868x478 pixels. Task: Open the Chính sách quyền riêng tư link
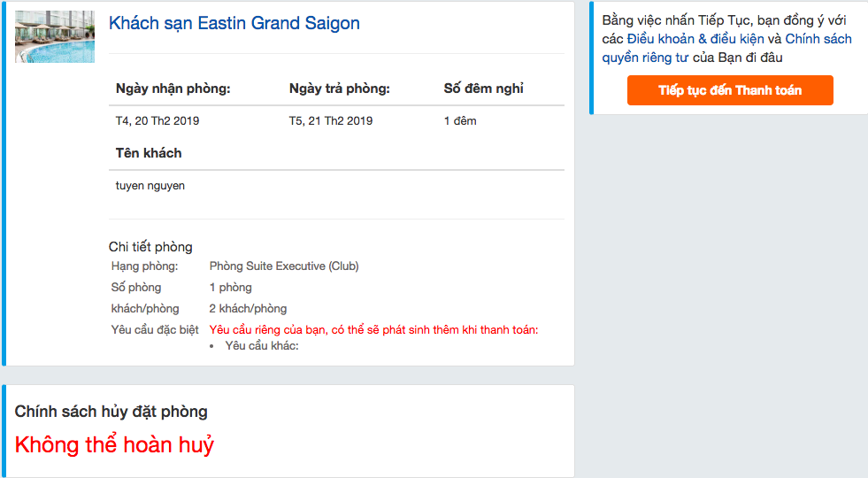click(818, 39)
